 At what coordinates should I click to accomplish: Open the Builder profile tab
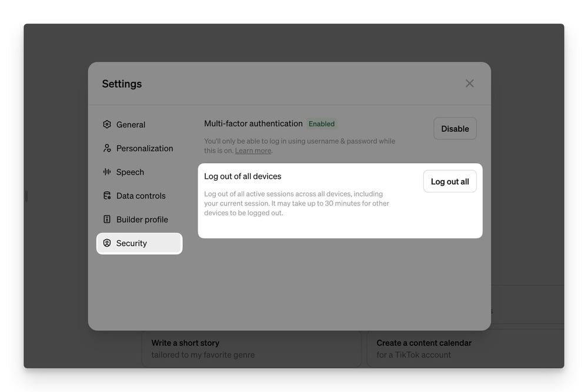click(x=139, y=220)
